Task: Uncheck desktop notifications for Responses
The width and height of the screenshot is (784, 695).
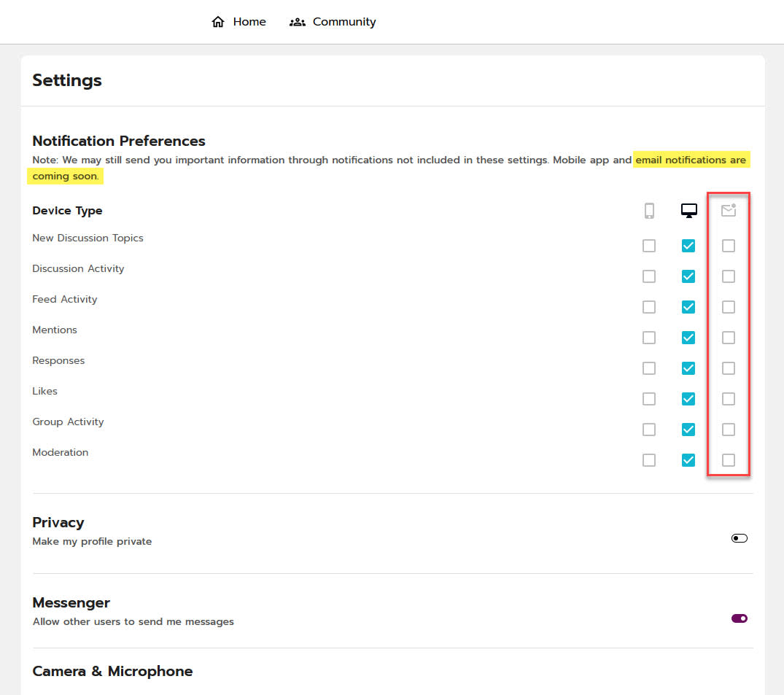Action: coord(688,368)
